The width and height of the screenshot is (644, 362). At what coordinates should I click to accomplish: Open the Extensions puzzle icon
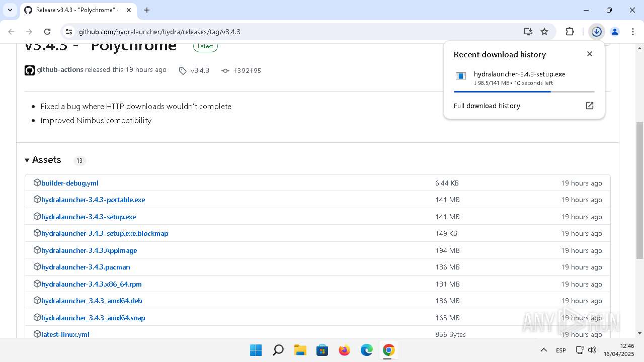(570, 32)
